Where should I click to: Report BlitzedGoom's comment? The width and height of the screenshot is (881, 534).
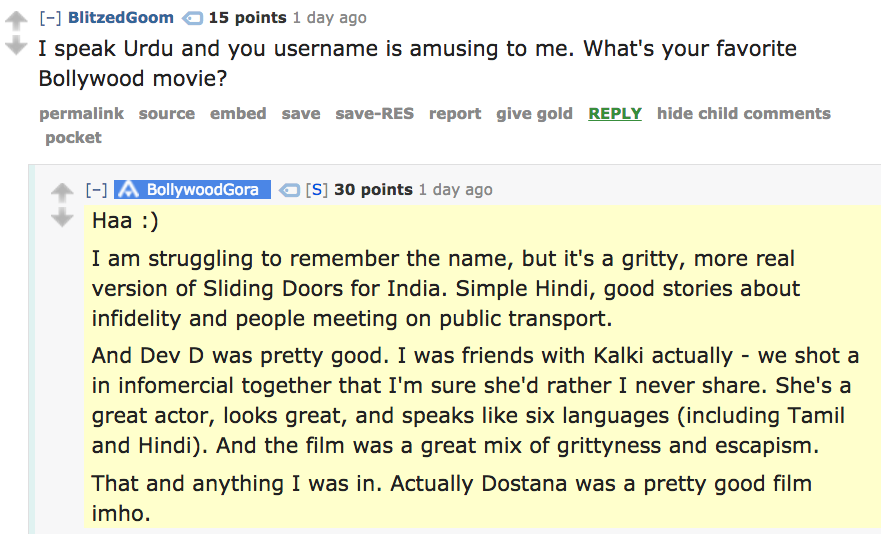coord(455,114)
